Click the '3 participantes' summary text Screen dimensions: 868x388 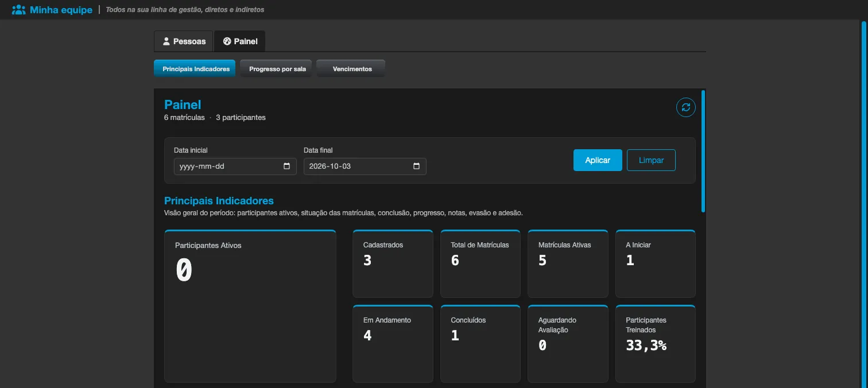[x=241, y=118]
